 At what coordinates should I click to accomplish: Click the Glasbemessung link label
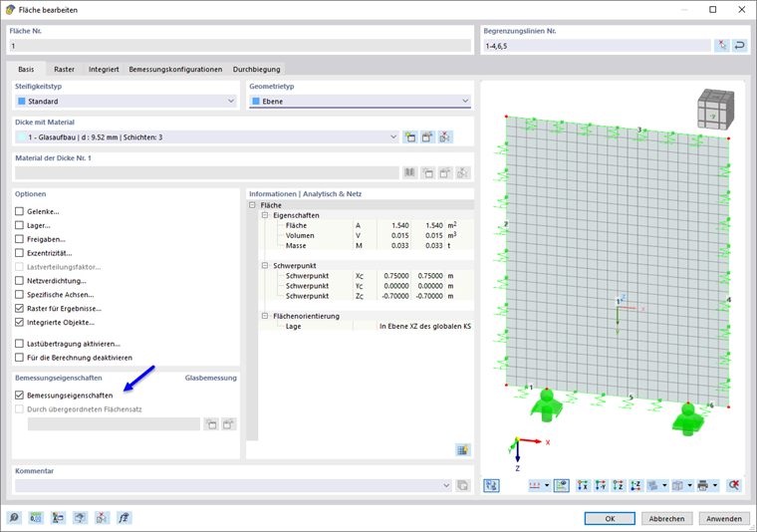211,378
